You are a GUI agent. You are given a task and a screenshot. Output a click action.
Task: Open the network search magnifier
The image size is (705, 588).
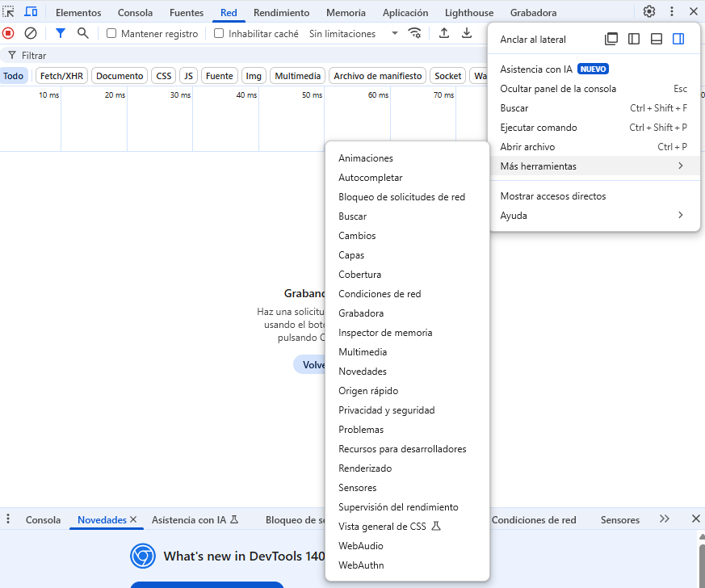click(82, 33)
